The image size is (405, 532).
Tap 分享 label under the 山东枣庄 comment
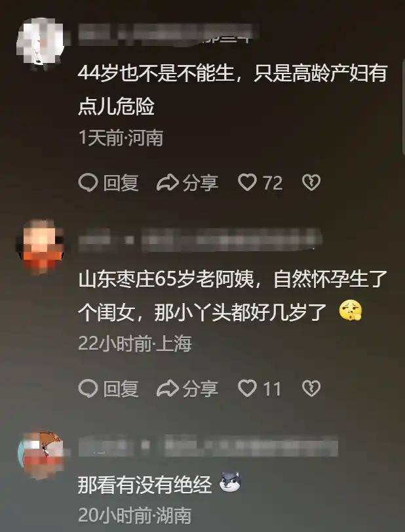pos(201,388)
